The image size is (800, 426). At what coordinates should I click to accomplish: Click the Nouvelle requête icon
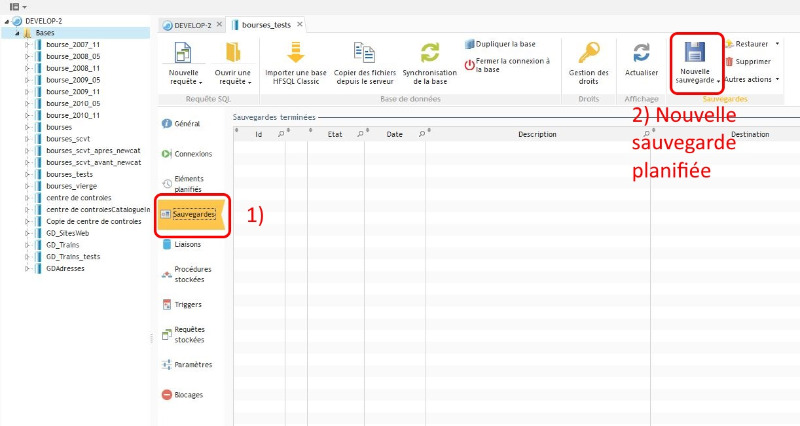[x=183, y=53]
